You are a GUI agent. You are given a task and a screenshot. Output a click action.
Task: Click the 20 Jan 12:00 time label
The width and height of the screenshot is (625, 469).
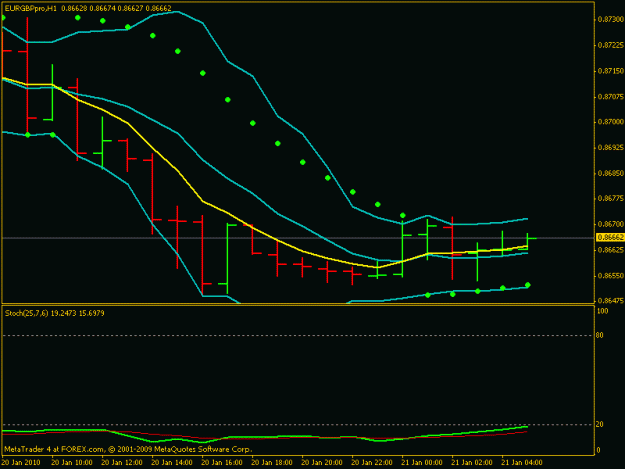tap(122, 463)
